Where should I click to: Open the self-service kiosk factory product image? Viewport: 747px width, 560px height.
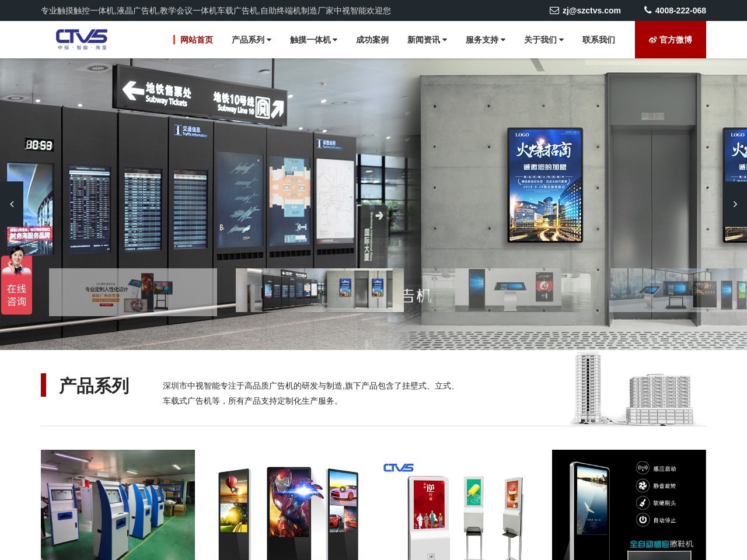click(x=118, y=505)
